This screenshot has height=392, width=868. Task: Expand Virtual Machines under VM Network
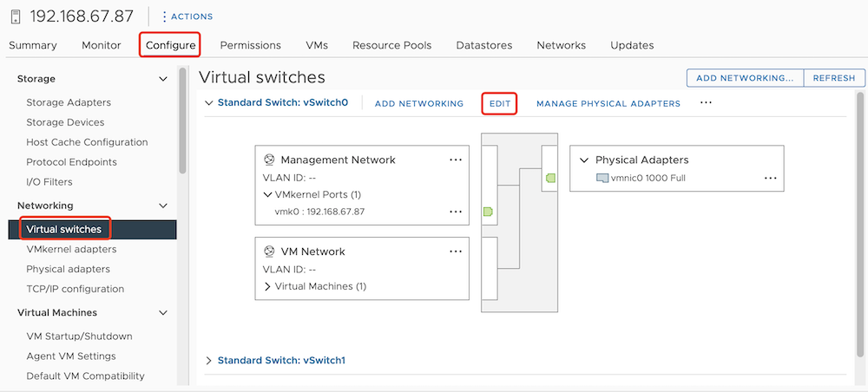tap(267, 286)
